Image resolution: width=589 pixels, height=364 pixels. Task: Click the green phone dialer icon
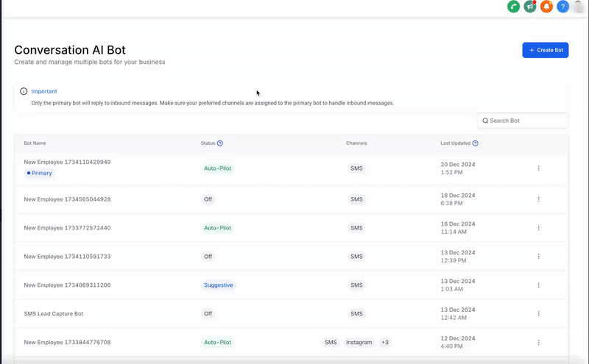tap(513, 7)
